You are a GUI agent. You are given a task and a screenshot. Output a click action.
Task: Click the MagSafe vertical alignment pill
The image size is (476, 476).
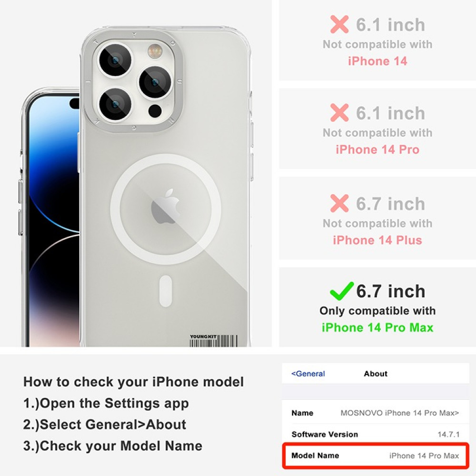166,291
